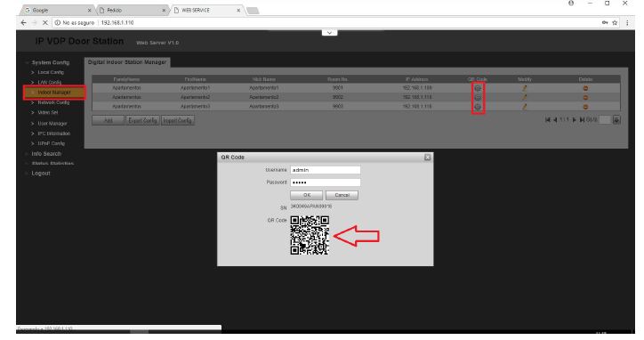Screen dimensions: 644x340
Task: Click the Go to page number box
Action: coord(605,120)
